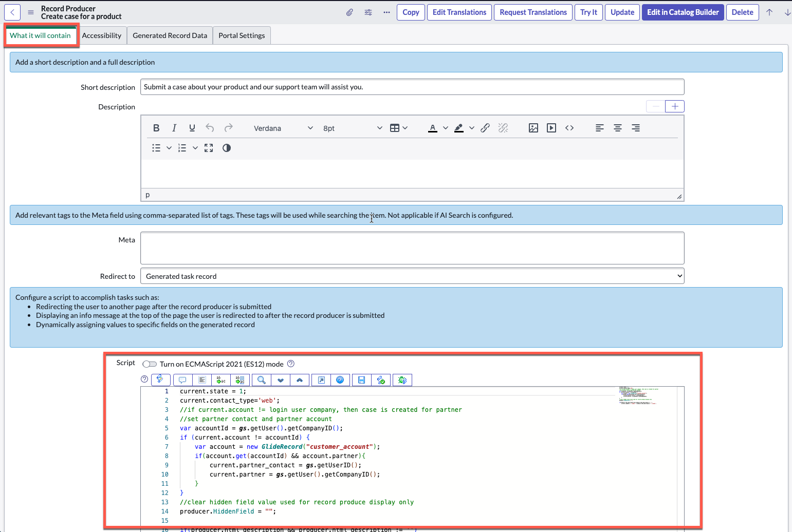Open more options ellipsis in header
Image resolution: width=792 pixels, height=532 pixels.
pos(386,12)
